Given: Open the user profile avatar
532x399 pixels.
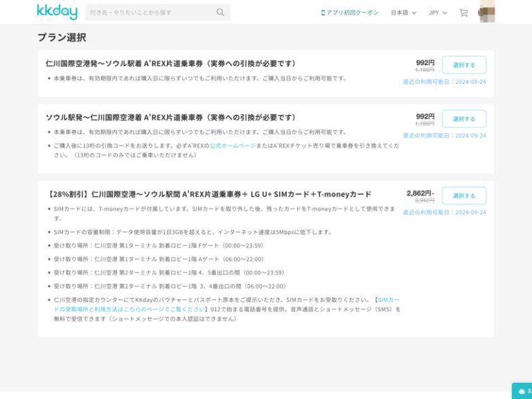Looking at the screenshot, I should tap(486, 12).
